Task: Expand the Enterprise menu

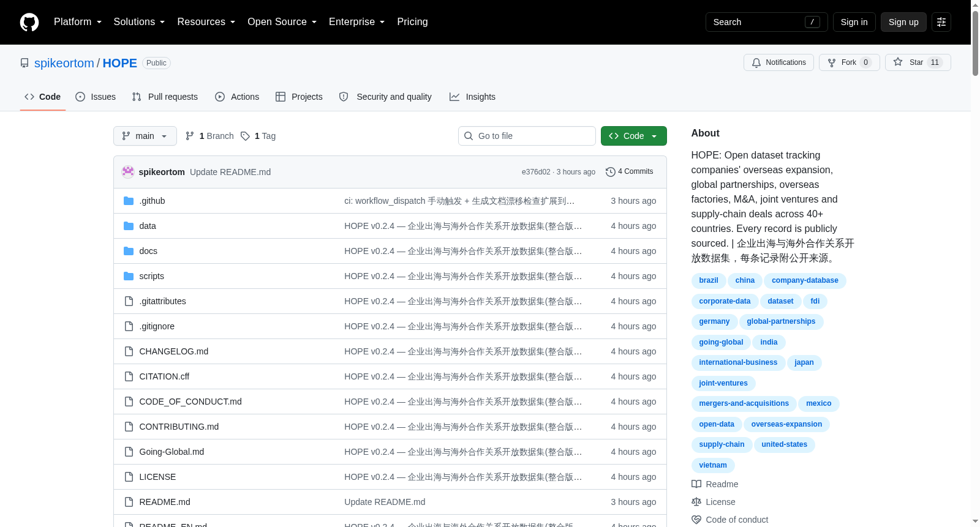Action: [x=357, y=22]
